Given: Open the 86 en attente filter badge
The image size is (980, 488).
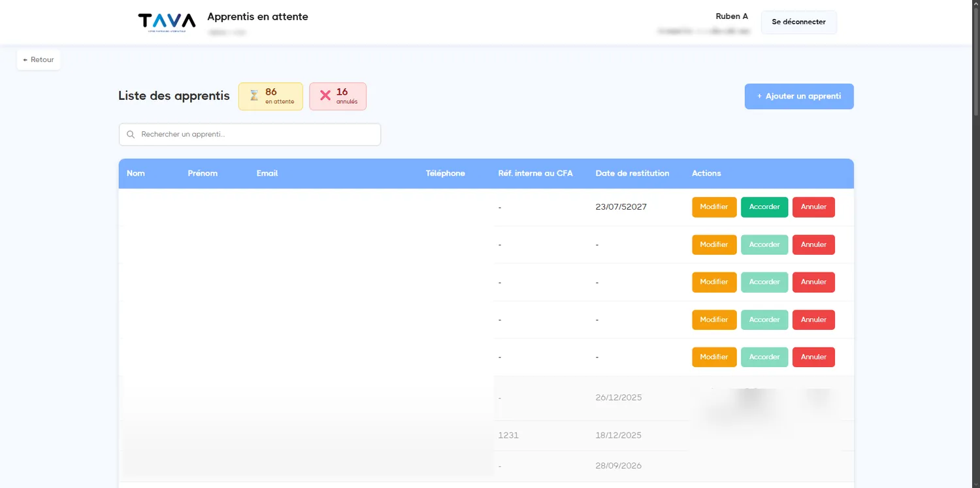Looking at the screenshot, I should pos(270,96).
